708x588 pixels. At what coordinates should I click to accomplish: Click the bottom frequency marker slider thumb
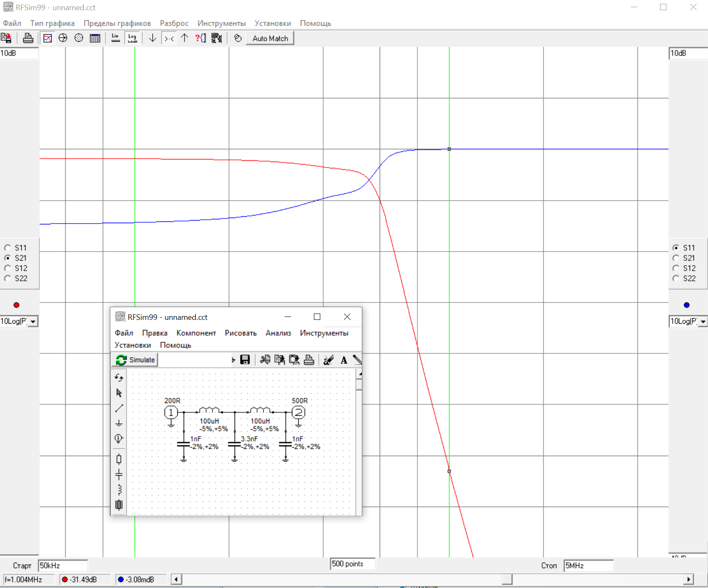click(x=507, y=579)
